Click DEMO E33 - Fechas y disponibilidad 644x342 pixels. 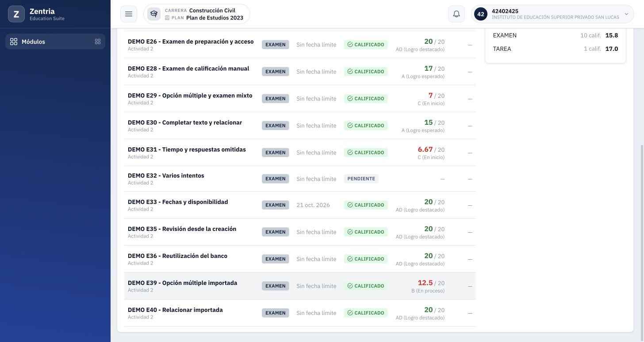(178, 202)
